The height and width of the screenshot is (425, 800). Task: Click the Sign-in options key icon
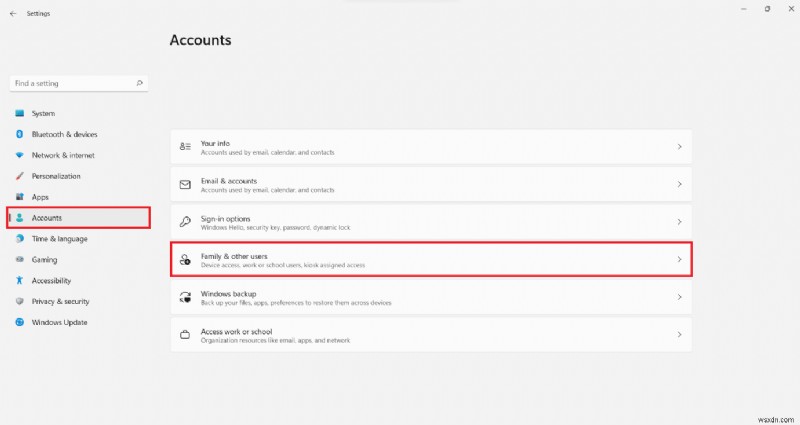185,221
